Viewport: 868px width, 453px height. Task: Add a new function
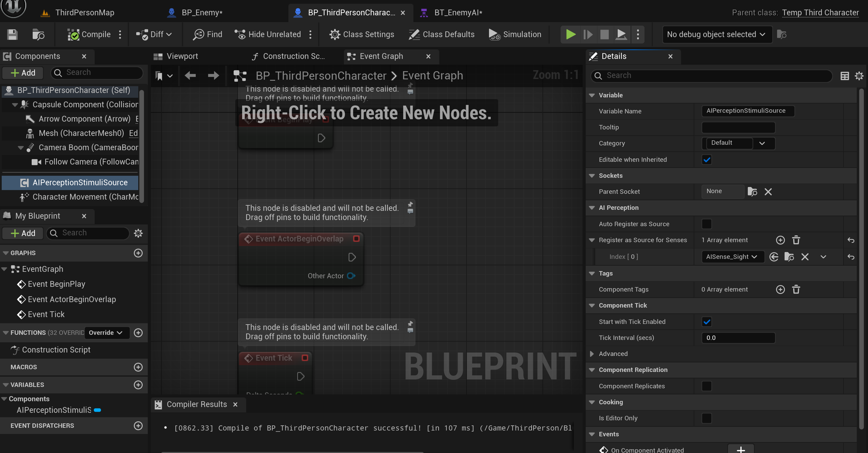(138, 333)
